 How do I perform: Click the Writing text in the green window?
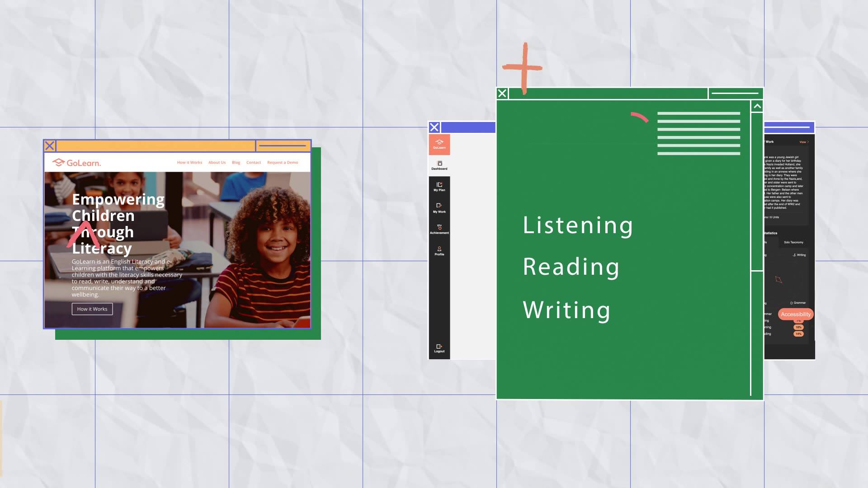[x=566, y=310]
